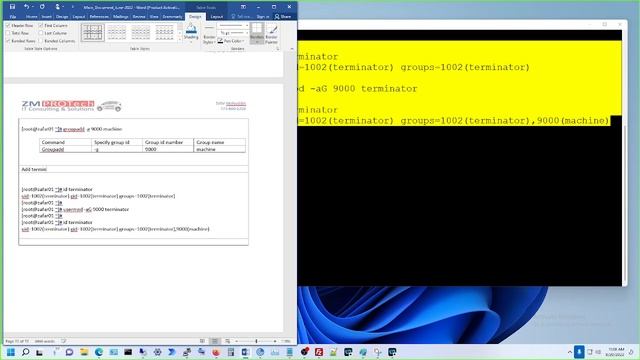Open the Windows Start menu
This screenshot has width=640, height=360.
coord(11,352)
